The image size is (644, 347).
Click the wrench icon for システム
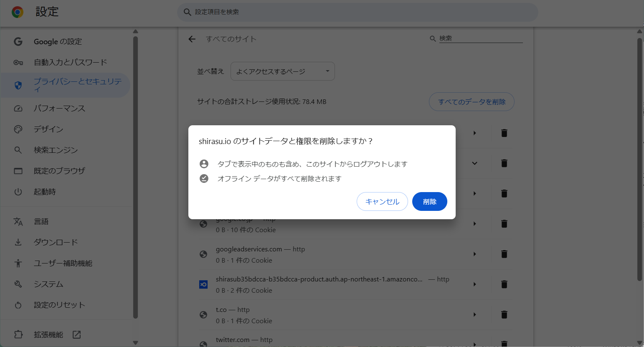pos(18,284)
